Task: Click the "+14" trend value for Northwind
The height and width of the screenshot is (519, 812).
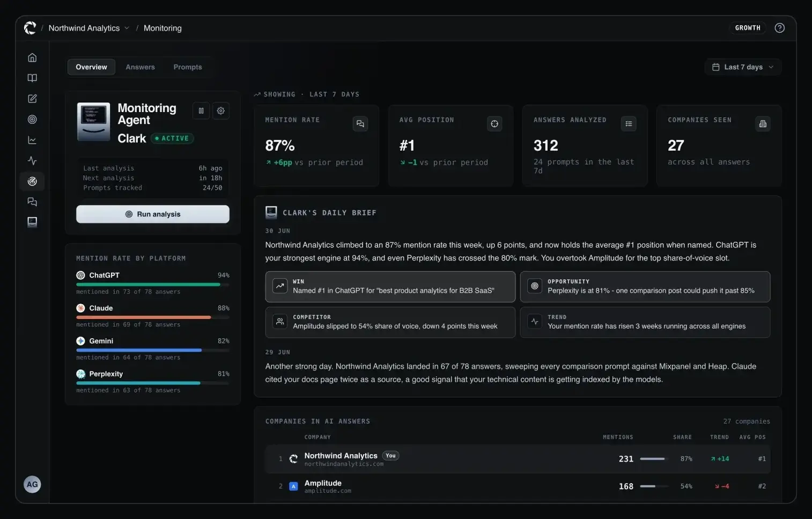Action: pos(720,459)
